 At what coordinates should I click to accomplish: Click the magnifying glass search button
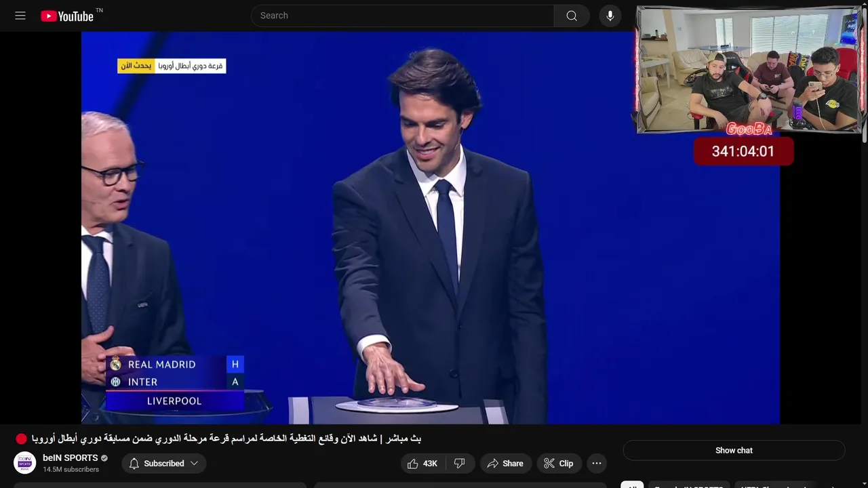tap(572, 16)
